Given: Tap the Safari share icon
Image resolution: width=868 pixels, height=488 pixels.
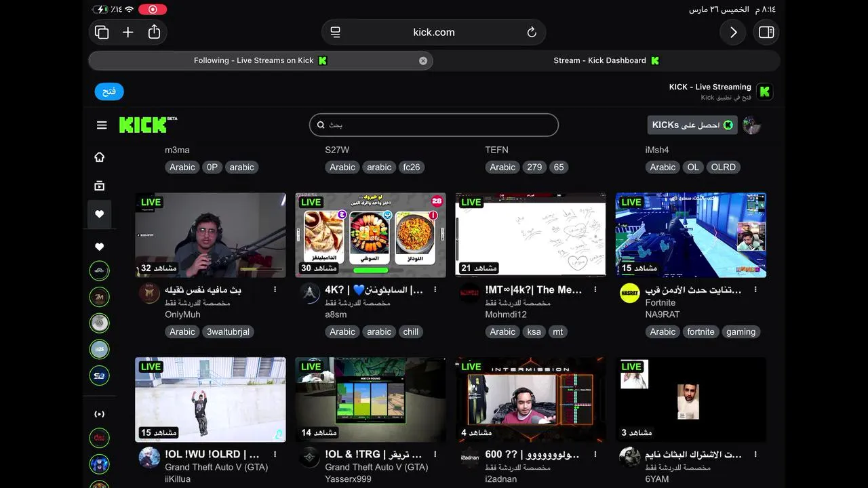Looking at the screenshot, I should [x=154, y=32].
